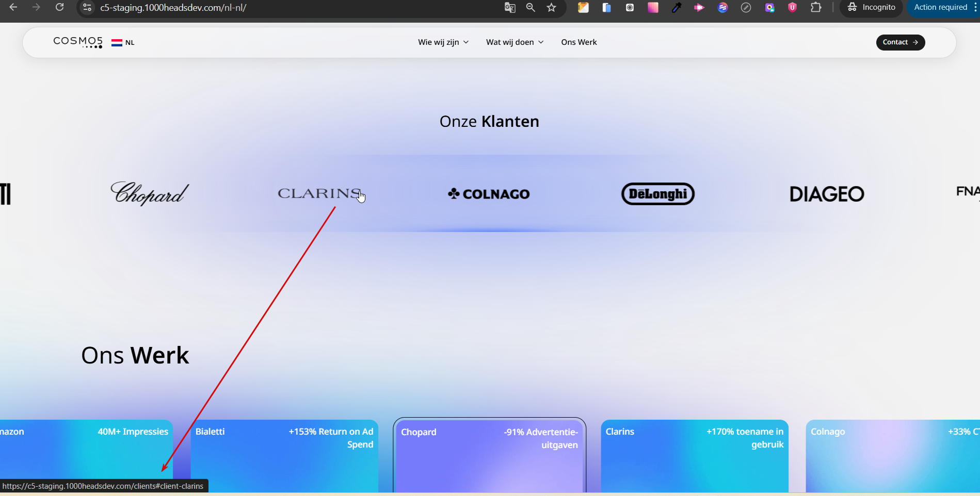Open the purple screen recorder extension
The width and height of the screenshot is (980, 496).
pos(769,8)
